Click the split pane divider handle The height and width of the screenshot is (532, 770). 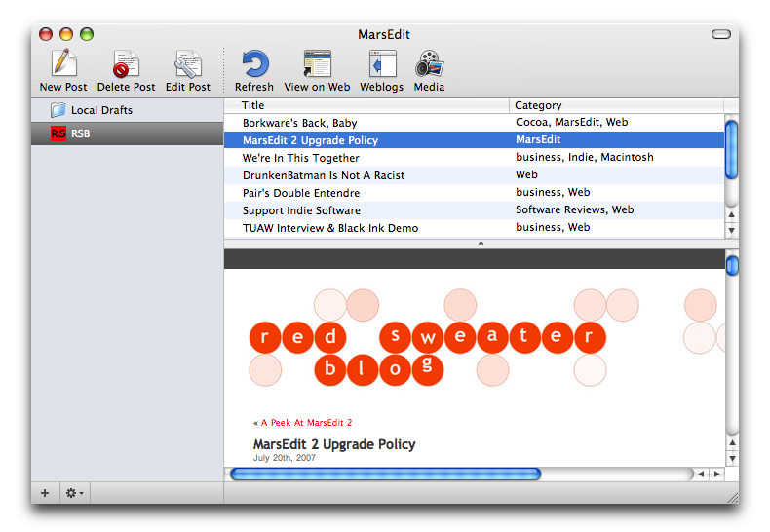tap(481, 244)
